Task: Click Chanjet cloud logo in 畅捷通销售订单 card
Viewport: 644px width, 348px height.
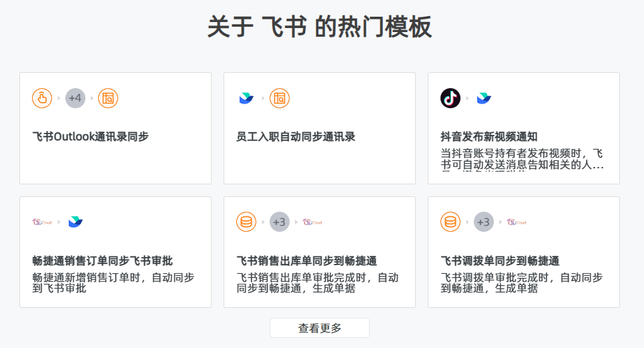Action: point(42,222)
